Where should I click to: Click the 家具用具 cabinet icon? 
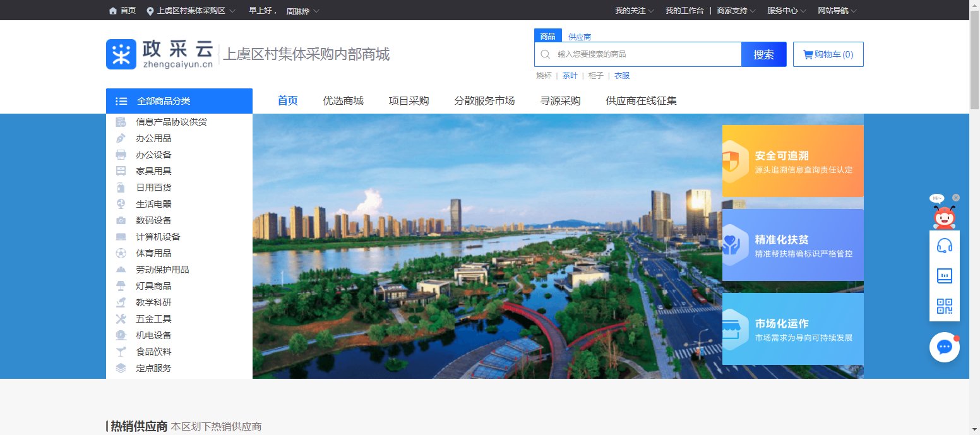(121, 171)
